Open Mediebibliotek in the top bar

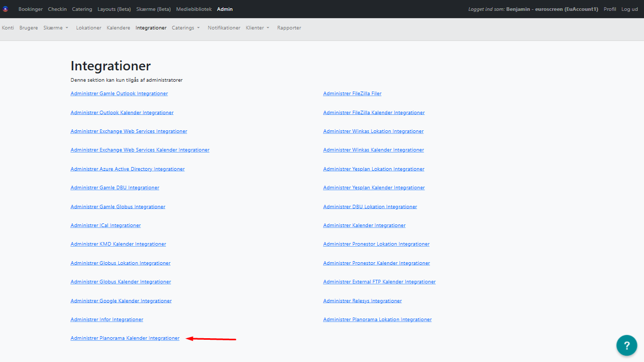(194, 9)
